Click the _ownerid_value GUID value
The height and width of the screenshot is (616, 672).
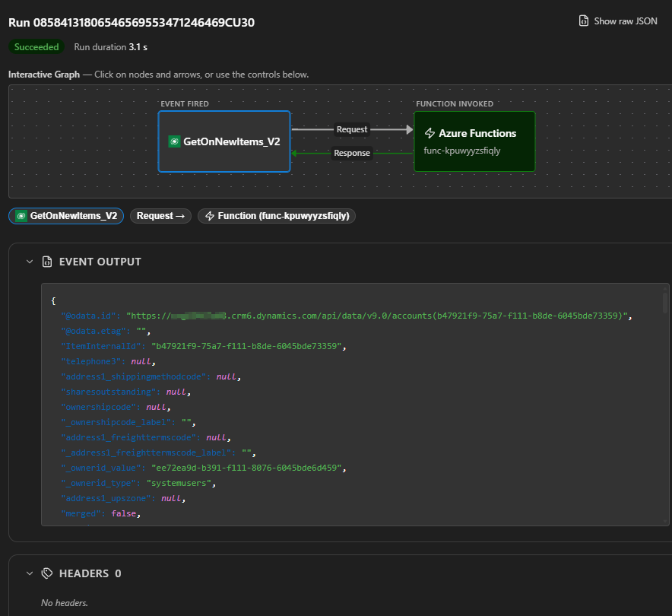click(x=246, y=468)
